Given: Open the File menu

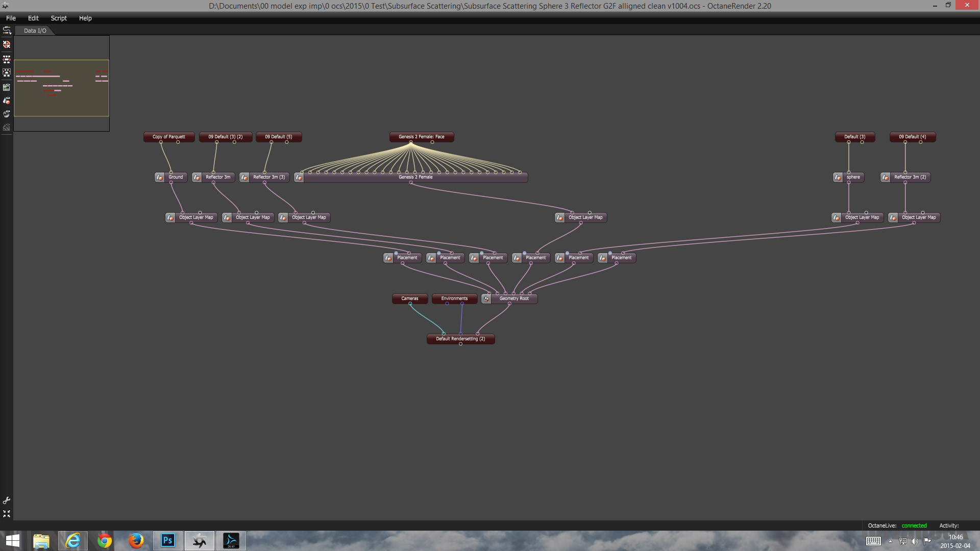Looking at the screenshot, I should tap(11, 18).
